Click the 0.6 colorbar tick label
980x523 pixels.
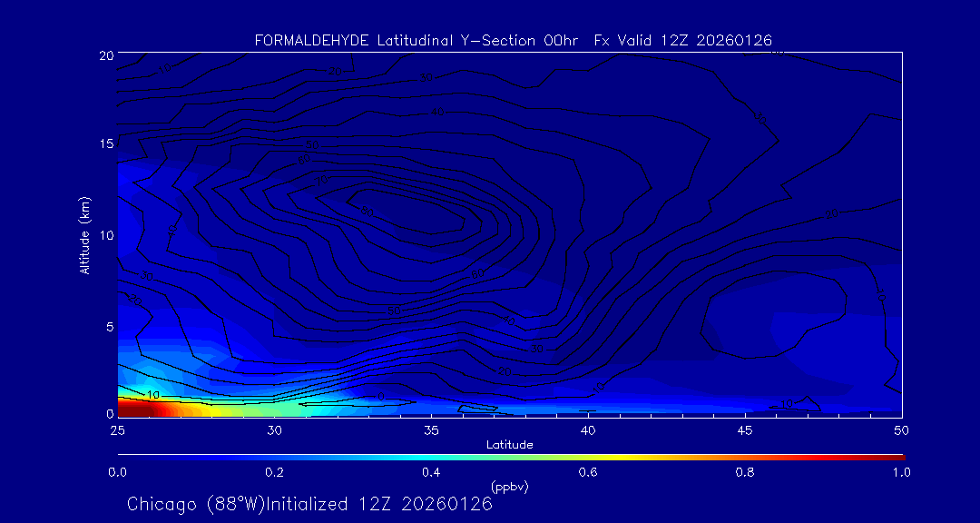click(x=588, y=472)
